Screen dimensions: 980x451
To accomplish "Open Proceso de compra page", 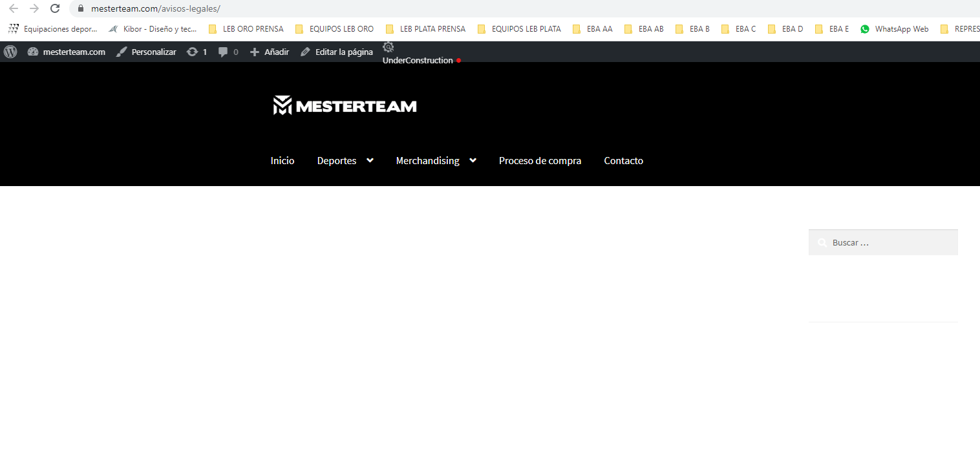I will tap(540, 160).
